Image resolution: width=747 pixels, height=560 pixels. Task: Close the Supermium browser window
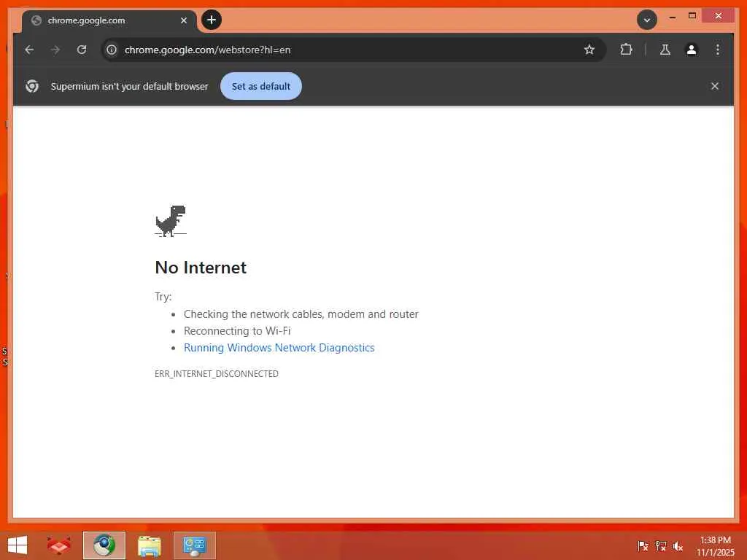[x=719, y=16]
